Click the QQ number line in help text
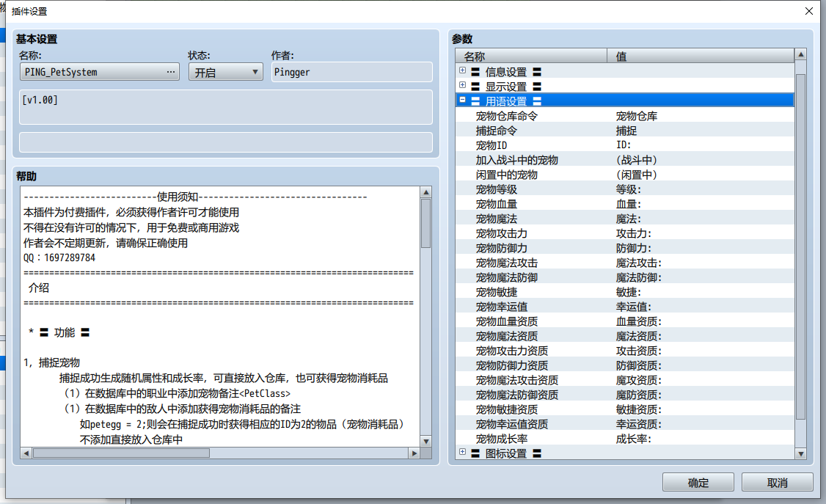 tap(59, 258)
